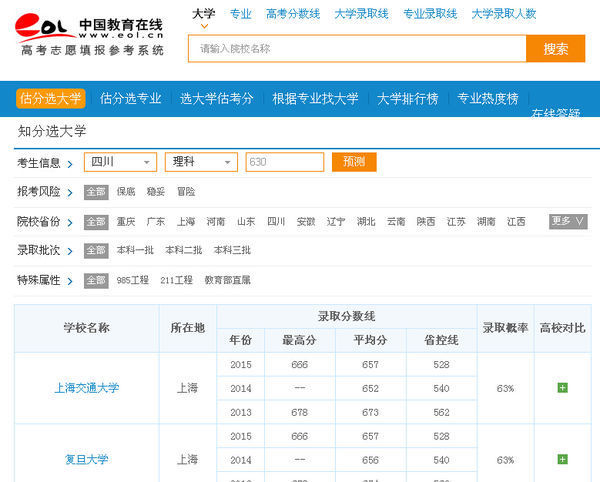Filter 录取批次 by 本科二批

coord(184,250)
